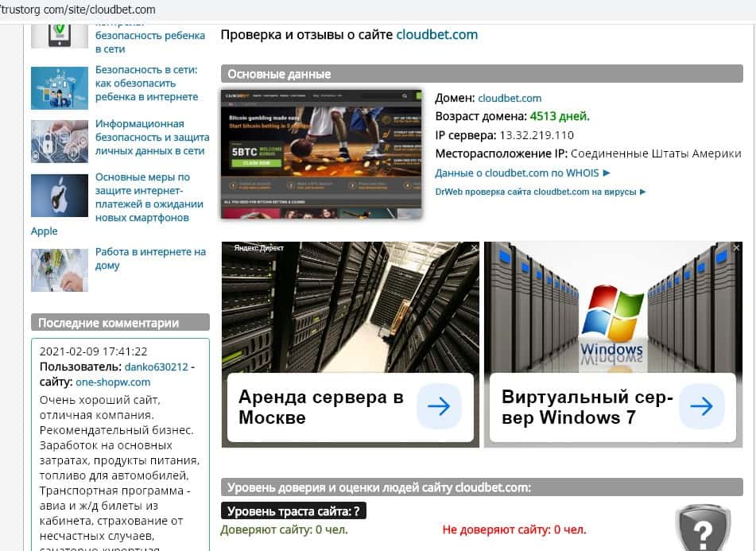Screen dimensions: 756x551
Task: Click the comment timestamp 2021-02-09 17:41:22
Action: 93,351
